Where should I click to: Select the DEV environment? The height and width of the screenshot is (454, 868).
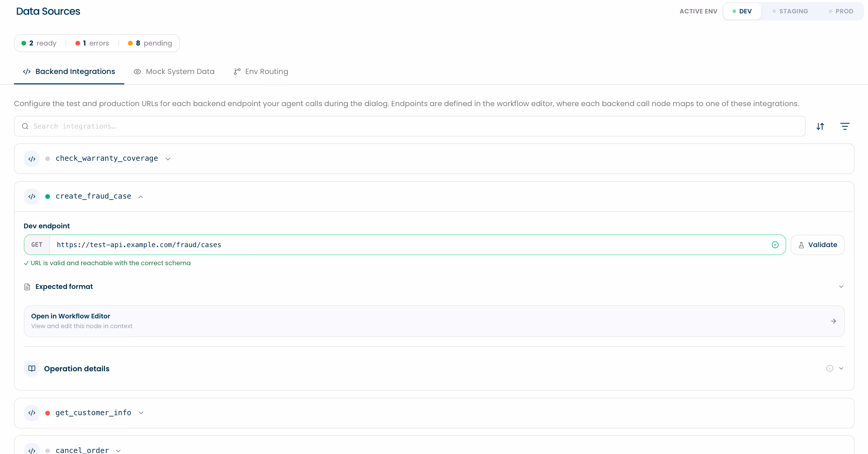[x=742, y=11]
